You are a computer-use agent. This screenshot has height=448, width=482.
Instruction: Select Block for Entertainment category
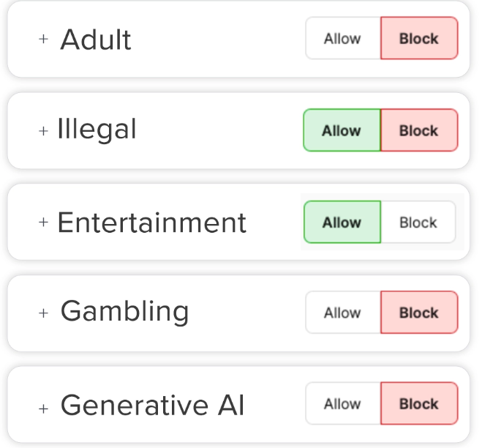tap(418, 223)
